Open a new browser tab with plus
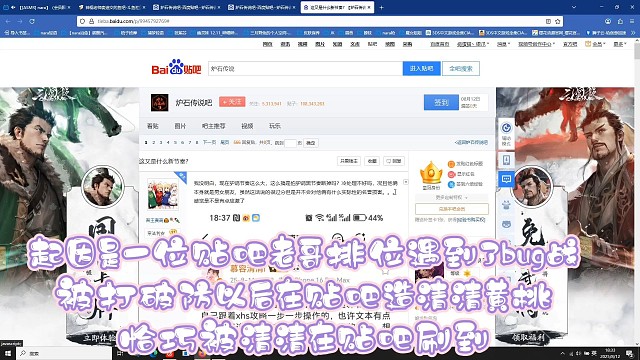This screenshot has height=360, width=640. pyautogui.click(x=381, y=7)
